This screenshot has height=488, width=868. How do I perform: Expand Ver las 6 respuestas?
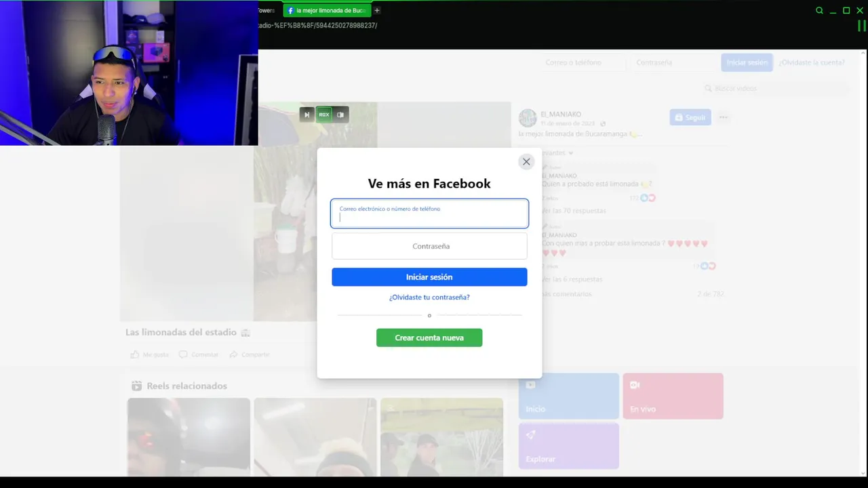click(x=572, y=279)
